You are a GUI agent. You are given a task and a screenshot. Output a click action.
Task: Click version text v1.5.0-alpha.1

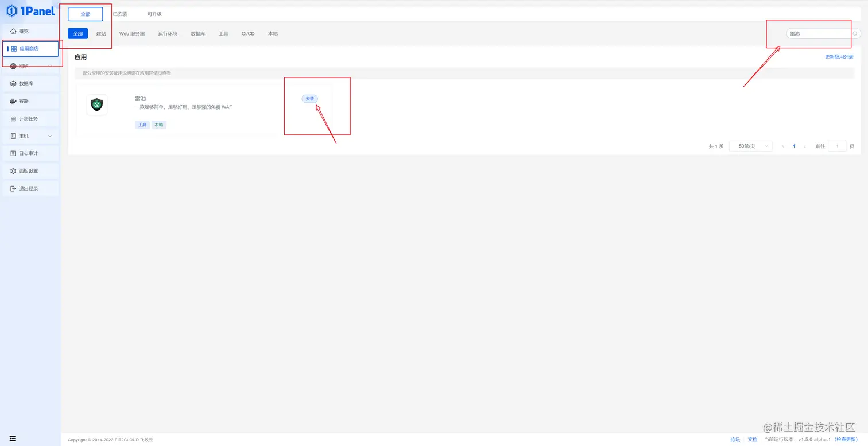point(815,440)
